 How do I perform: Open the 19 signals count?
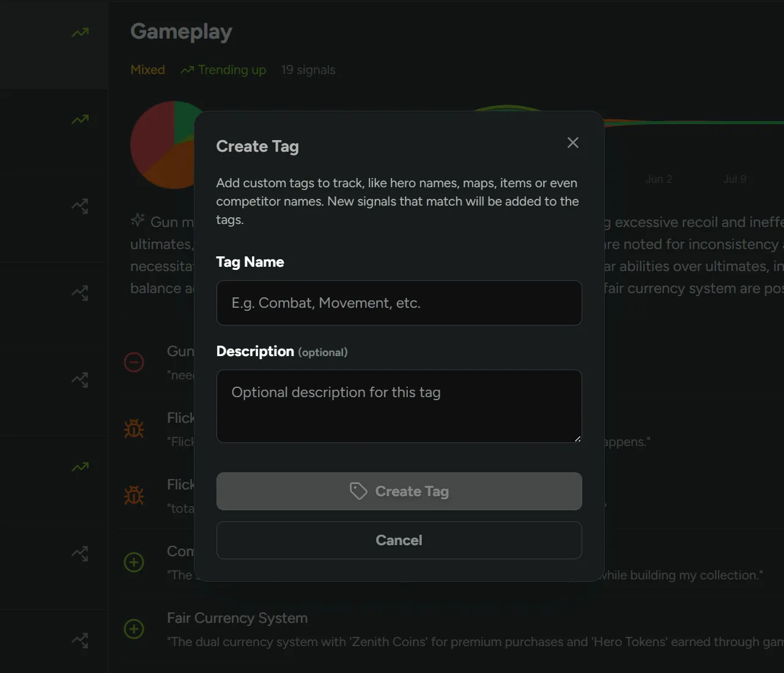point(308,70)
